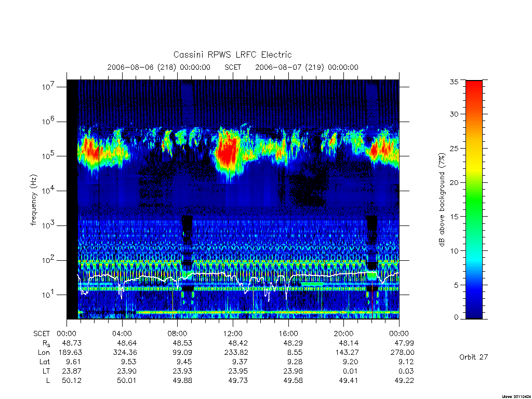The height and width of the screenshot is (399, 532).
Task: Click Lon value '324.36'
Action: point(125,353)
